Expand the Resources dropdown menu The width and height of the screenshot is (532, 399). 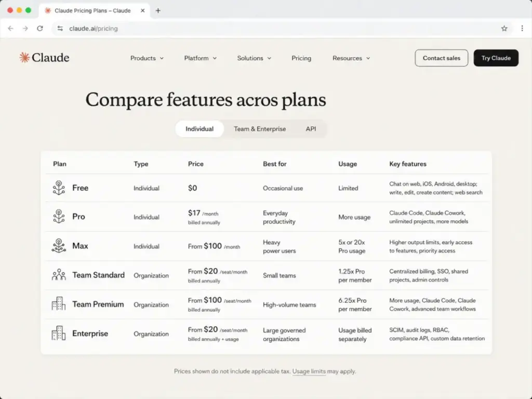(x=351, y=58)
